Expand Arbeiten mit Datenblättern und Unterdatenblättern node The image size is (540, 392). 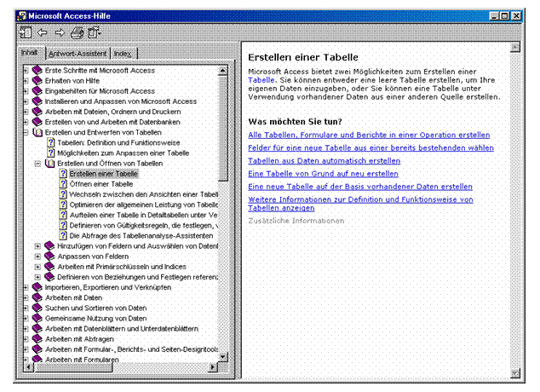[26, 329]
